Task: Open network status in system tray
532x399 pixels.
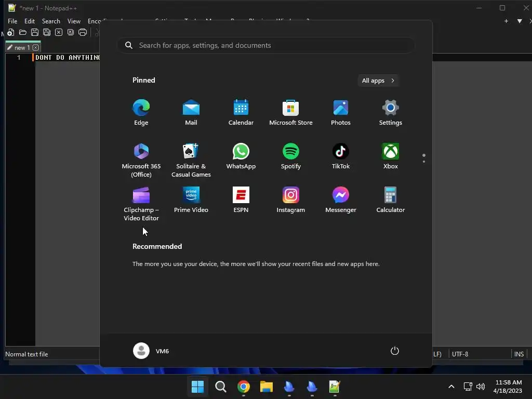Action: pos(468,387)
